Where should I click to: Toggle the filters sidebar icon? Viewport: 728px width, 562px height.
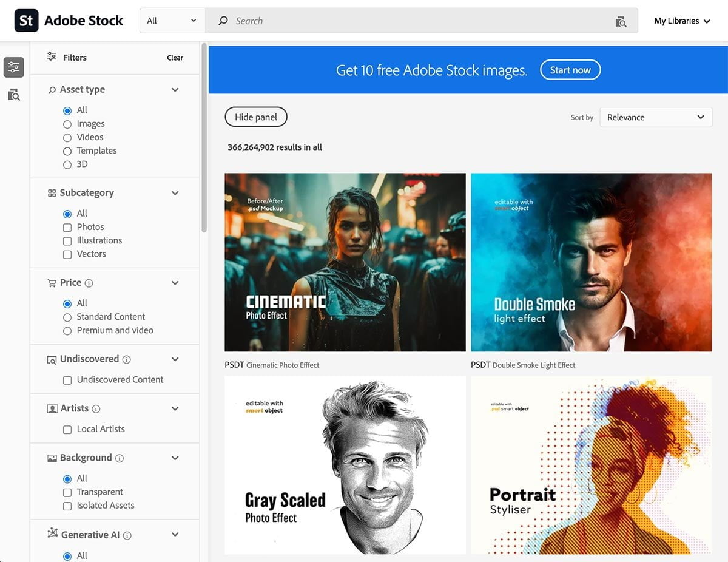point(13,67)
